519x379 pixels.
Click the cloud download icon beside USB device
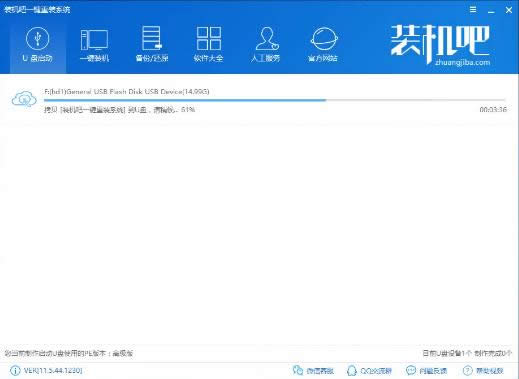pyautogui.click(x=24, y=99)
